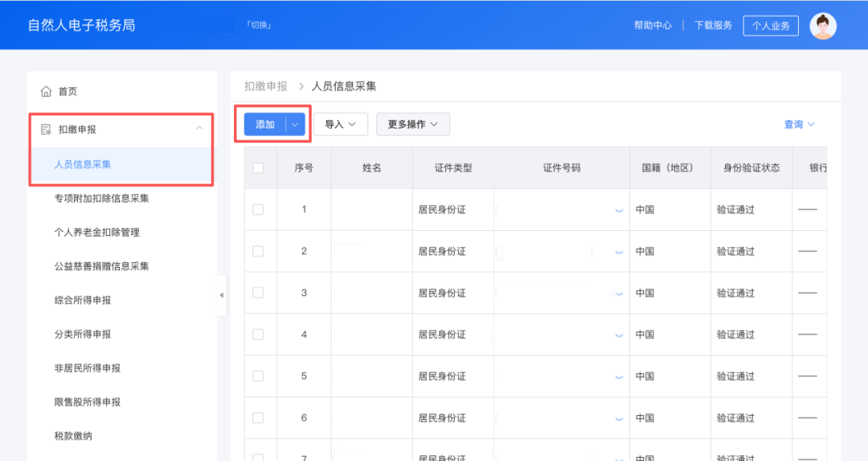Image resolution: width=868 pixels, height=461 pixels.
Task: Open the 更多操作 dropdown
Action: [x=413, y=125]
